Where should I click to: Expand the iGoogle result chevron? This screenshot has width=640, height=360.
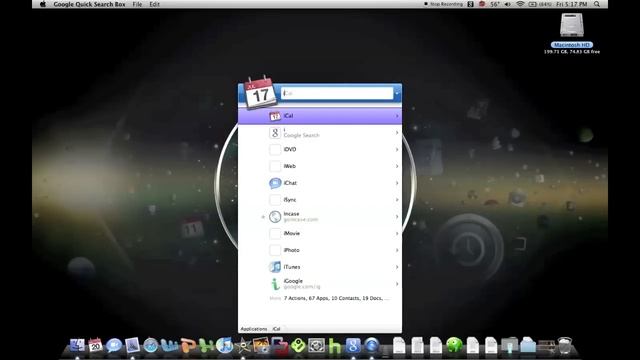click(x=397, y=284)
